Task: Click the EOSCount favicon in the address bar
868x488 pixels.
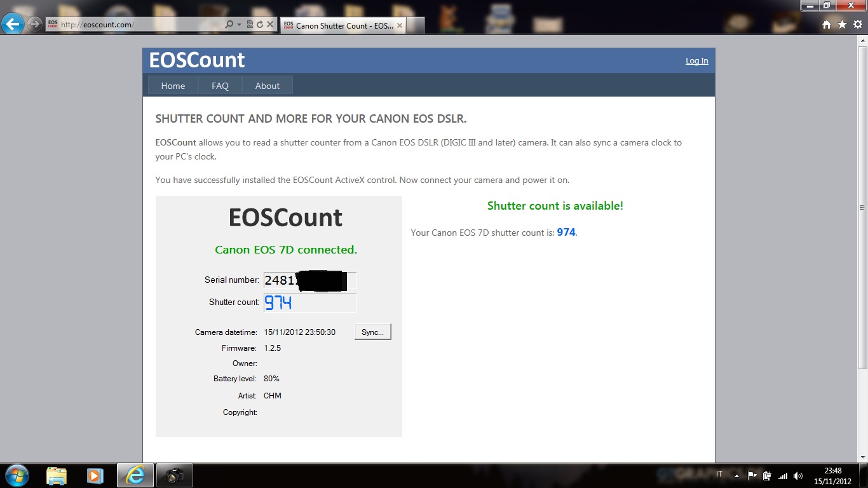Action: [53, 24]
